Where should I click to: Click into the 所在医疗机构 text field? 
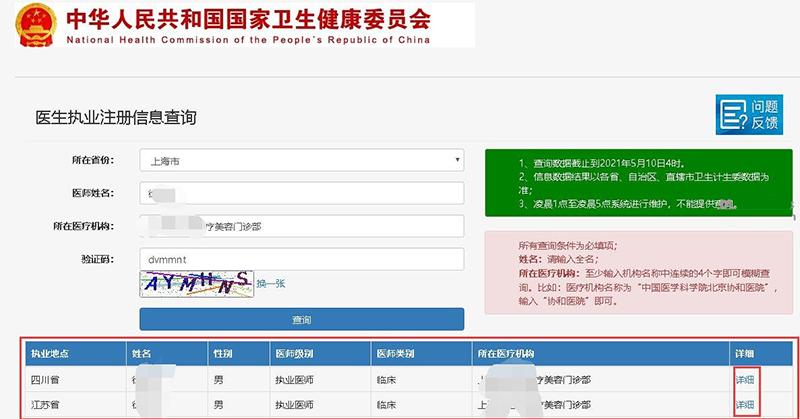click(301, 226)
